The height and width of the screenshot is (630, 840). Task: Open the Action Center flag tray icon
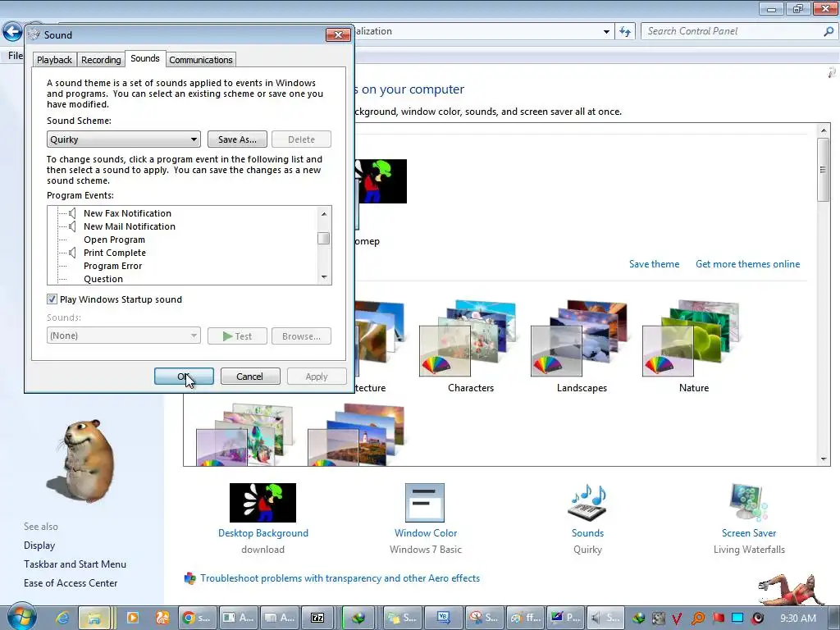(x=718, y=619)
